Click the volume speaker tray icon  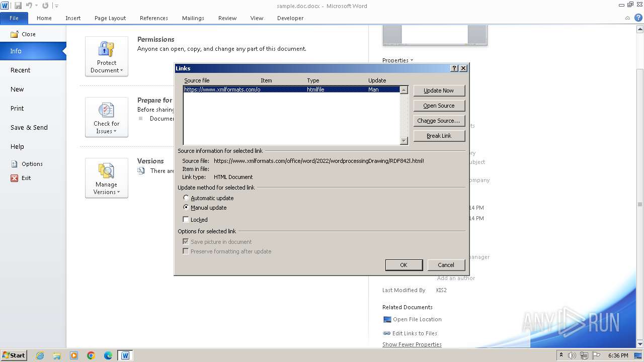point(572,355)
